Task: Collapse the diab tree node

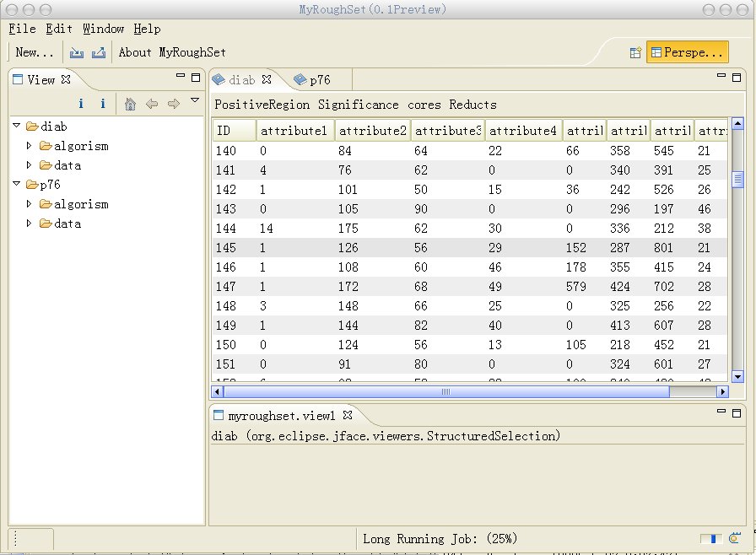Action: point(16,126)
